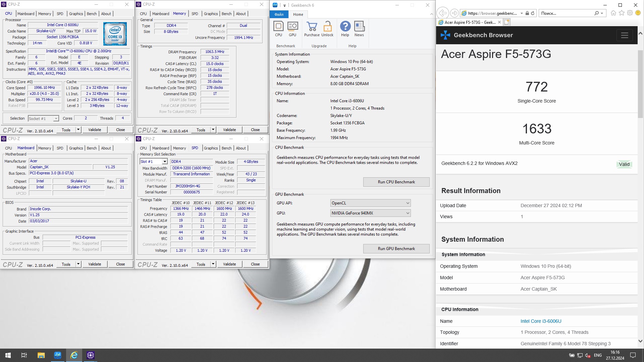Close the Acer Aspire F5-573G browser tab
The height and width of the screenshot is (362, 644).
point(499,22)
